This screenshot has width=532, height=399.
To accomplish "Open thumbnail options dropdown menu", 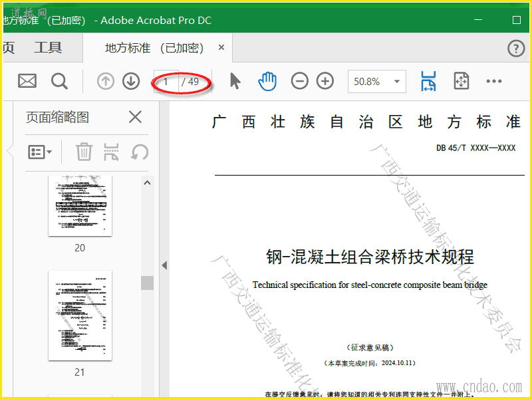I will pyautogui.click(x=40, y=152).
